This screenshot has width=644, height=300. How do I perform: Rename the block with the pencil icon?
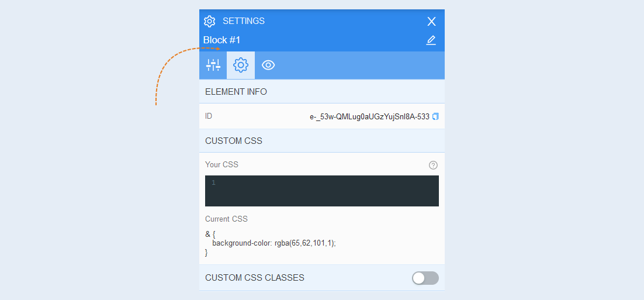pyautogui.click(x=431, y=40)
